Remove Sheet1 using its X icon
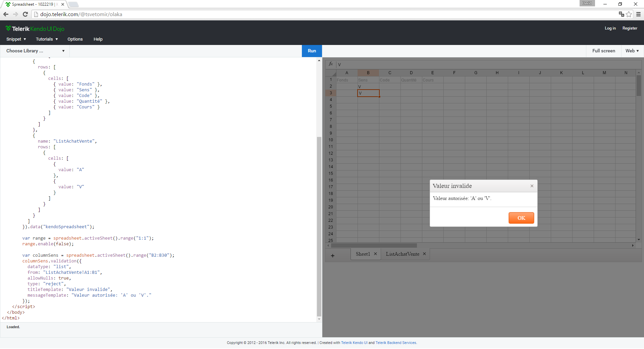This screenshot has height=349, width=644. point(375,254)
